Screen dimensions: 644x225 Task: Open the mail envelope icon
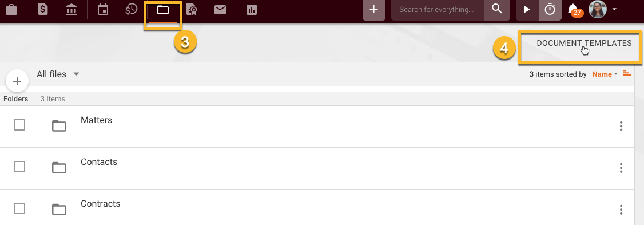(220, 10)
